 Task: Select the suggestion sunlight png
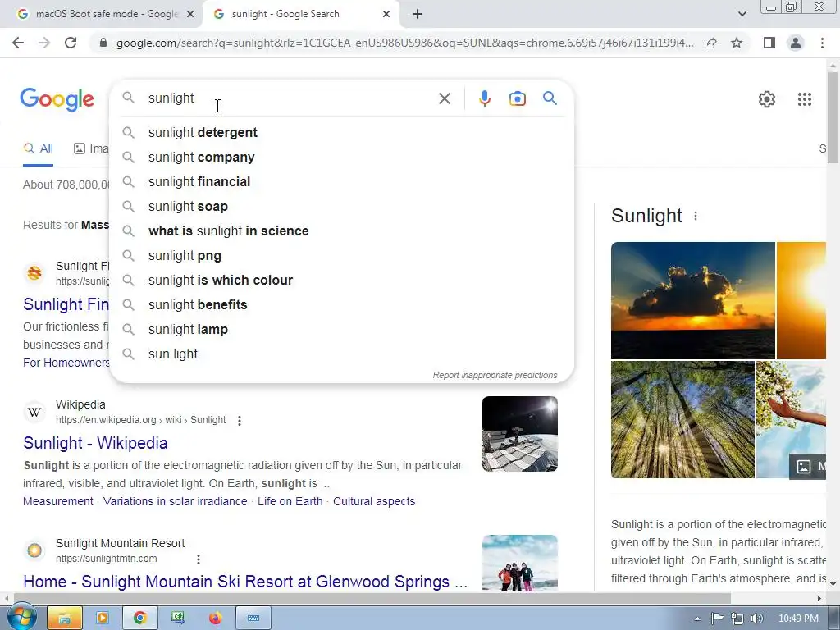click(341, 256)
